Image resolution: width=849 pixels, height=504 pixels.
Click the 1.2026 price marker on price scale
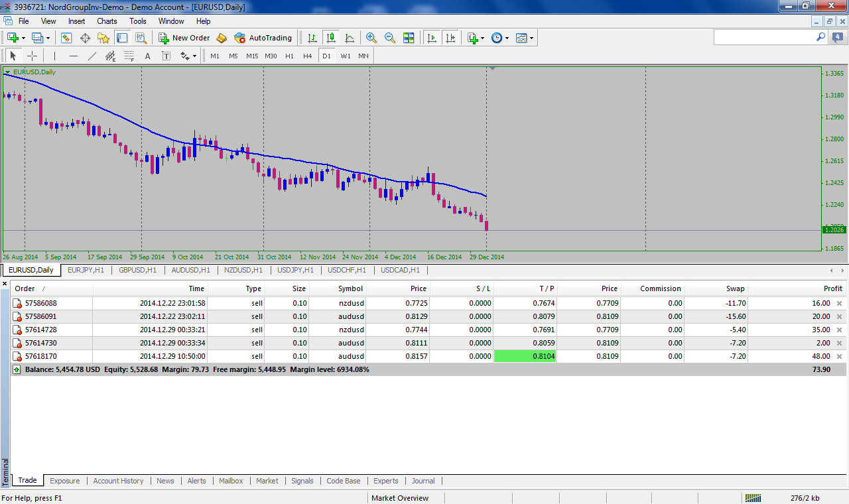[x=834, y=229]
